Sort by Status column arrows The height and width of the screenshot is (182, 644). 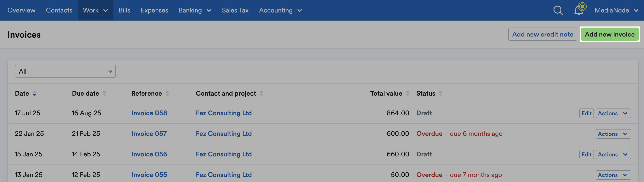click(x=440, y=93)
